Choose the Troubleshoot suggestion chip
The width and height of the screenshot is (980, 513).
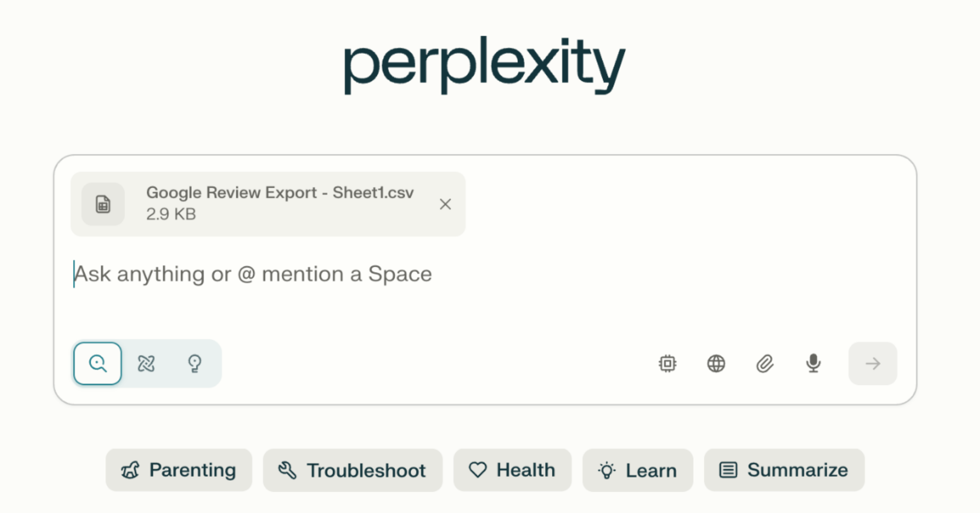pos(353,470)
